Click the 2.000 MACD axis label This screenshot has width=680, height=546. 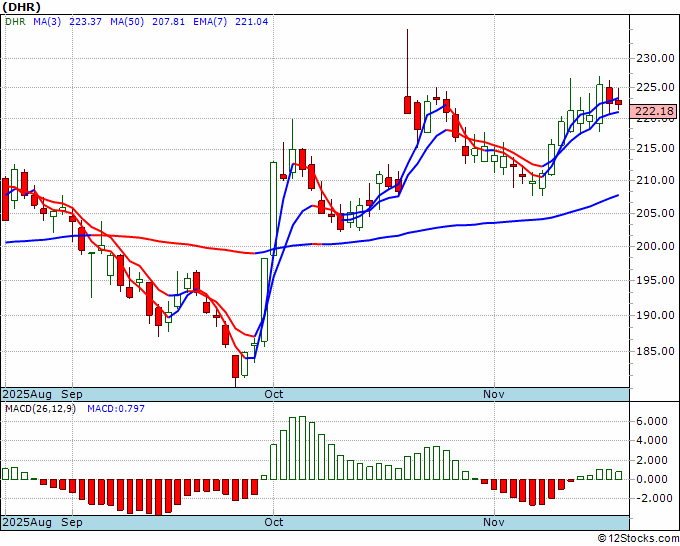click(x=651, y=460)
